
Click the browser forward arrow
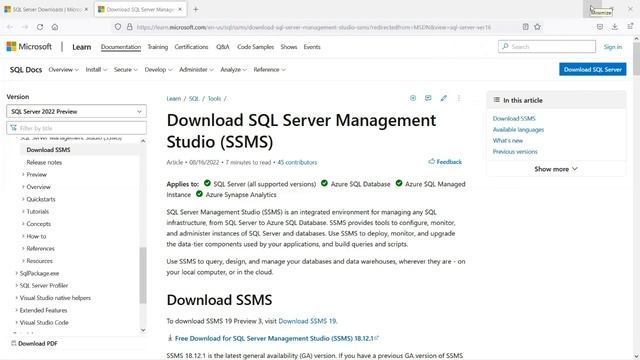click(25, 27)
